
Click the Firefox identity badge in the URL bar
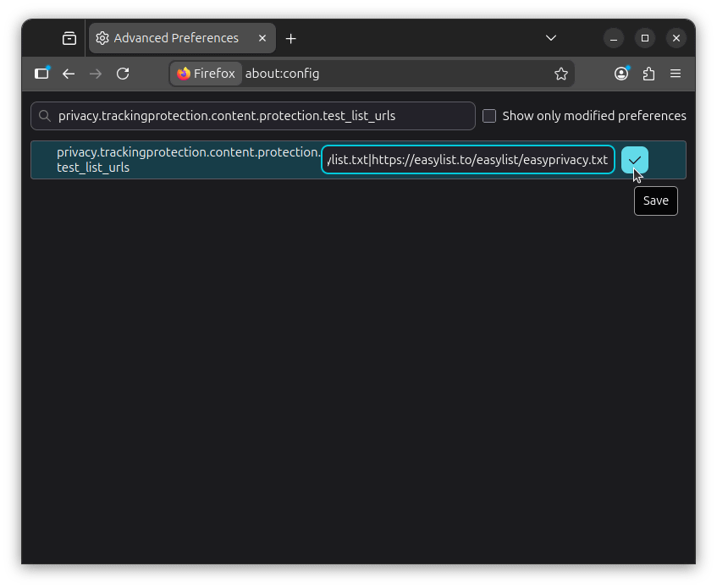pyautogui.click(x=207, y=74)
